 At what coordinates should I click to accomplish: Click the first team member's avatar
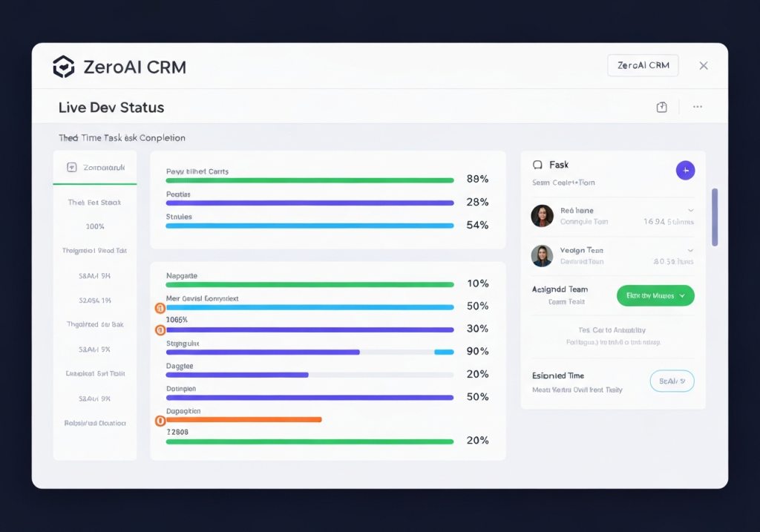pyautogui.click(x=543, y=216)
